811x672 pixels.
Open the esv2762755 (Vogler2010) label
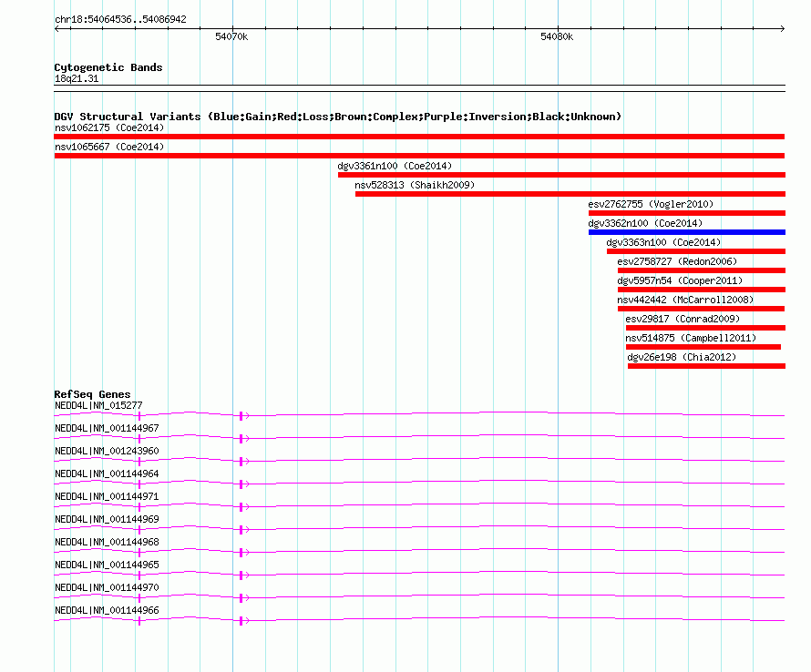[651, 204]
